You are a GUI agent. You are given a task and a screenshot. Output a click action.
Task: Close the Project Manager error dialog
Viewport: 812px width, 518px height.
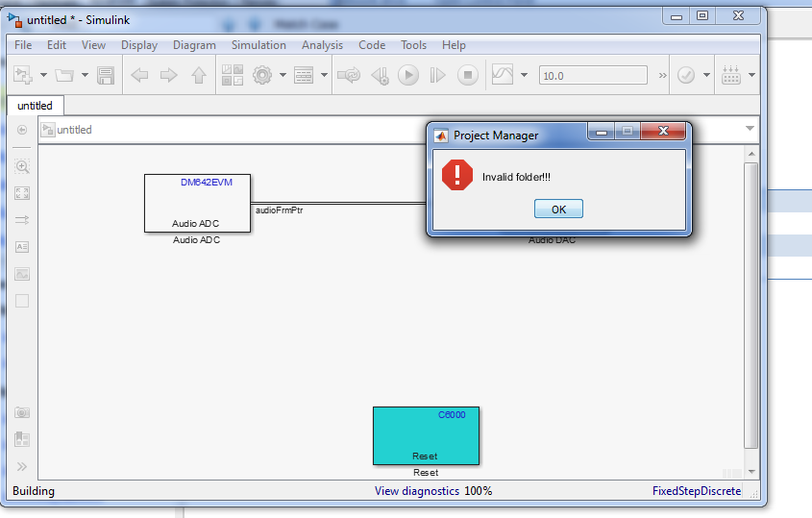pyautogui.click(x=663, y=131)
